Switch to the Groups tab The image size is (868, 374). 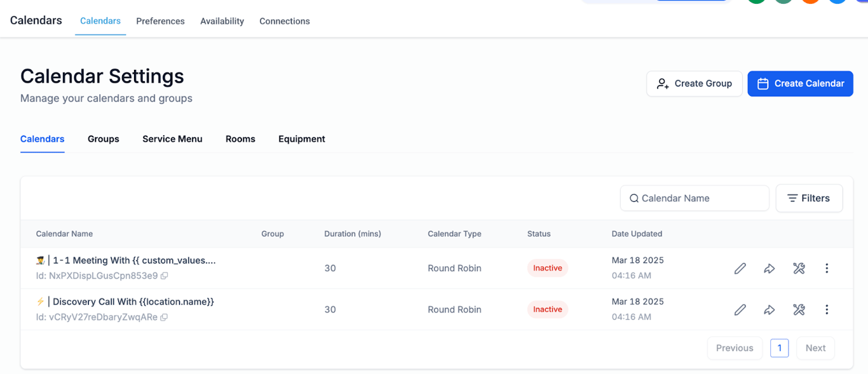[x=104, y=139]
